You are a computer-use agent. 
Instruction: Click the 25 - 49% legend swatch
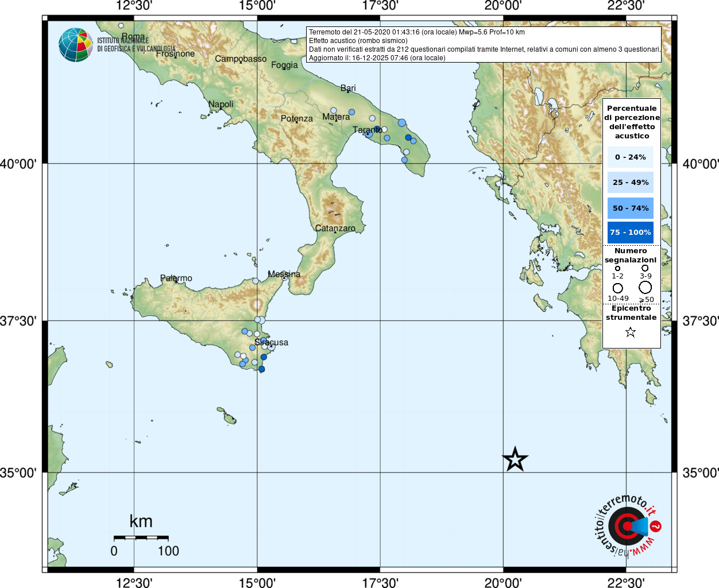pos(631,183)
